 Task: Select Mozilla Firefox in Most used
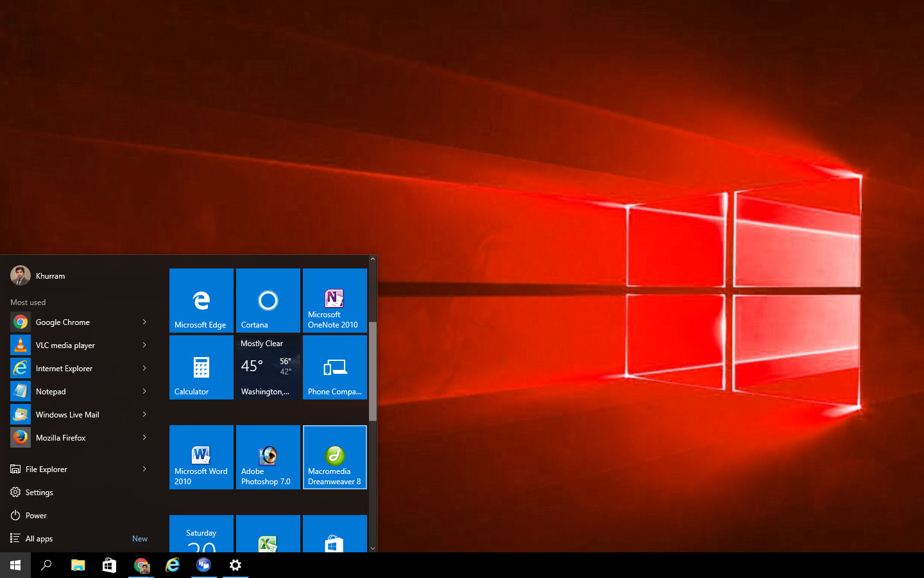[60, 438]
